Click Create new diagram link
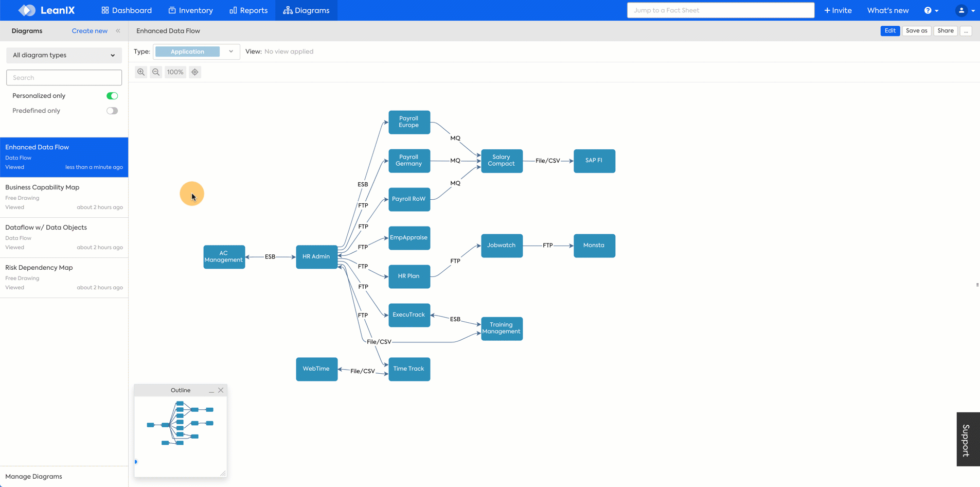 click(x=90, y=31)
